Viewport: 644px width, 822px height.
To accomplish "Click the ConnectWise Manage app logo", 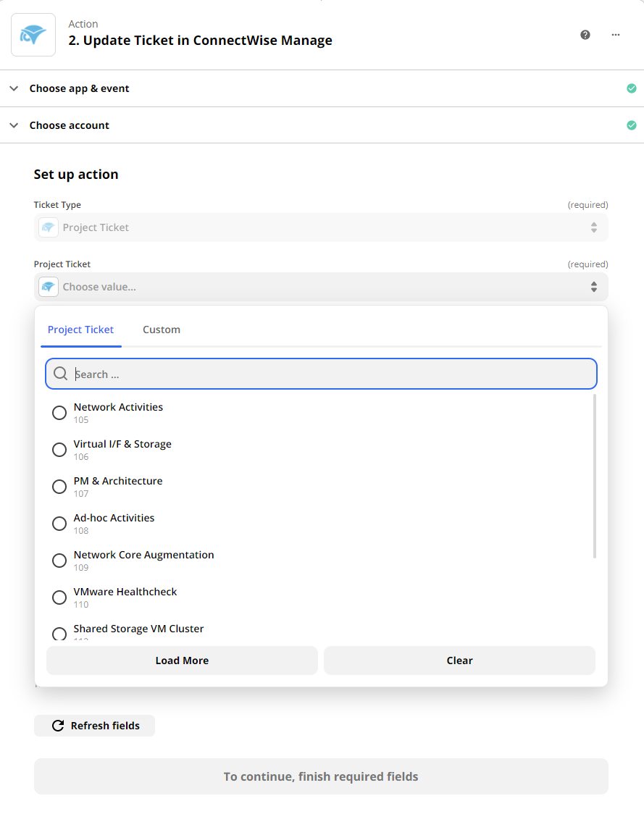I will tap(33, 35).
